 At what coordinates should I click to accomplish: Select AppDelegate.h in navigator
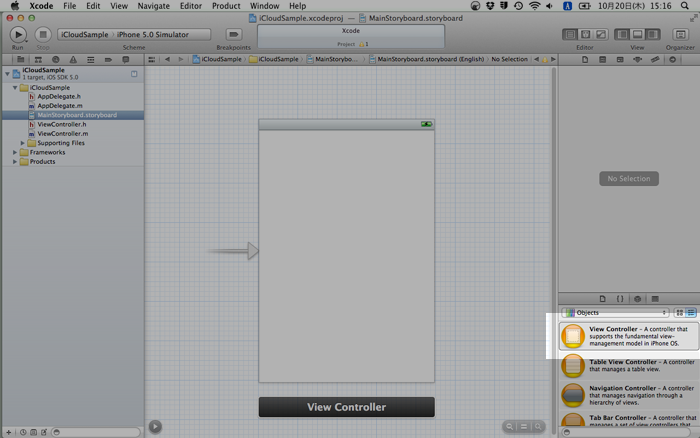tap(59, 96)
